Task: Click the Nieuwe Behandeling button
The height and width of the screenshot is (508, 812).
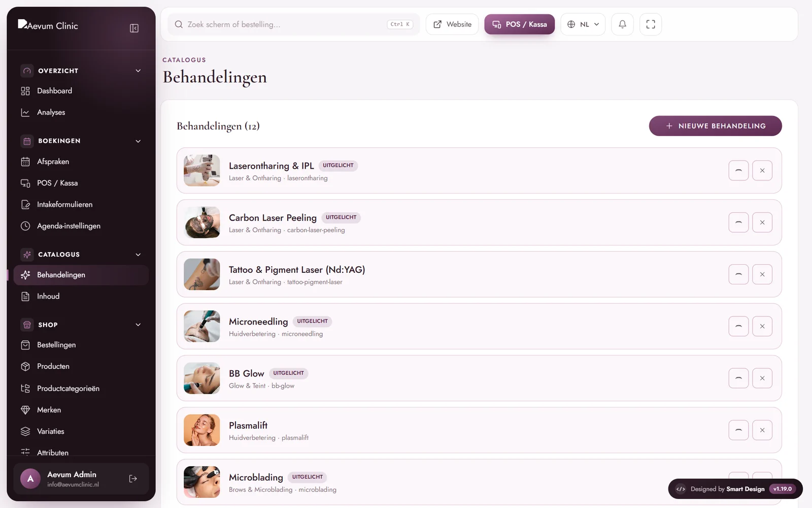Action: tap(715, 126)
